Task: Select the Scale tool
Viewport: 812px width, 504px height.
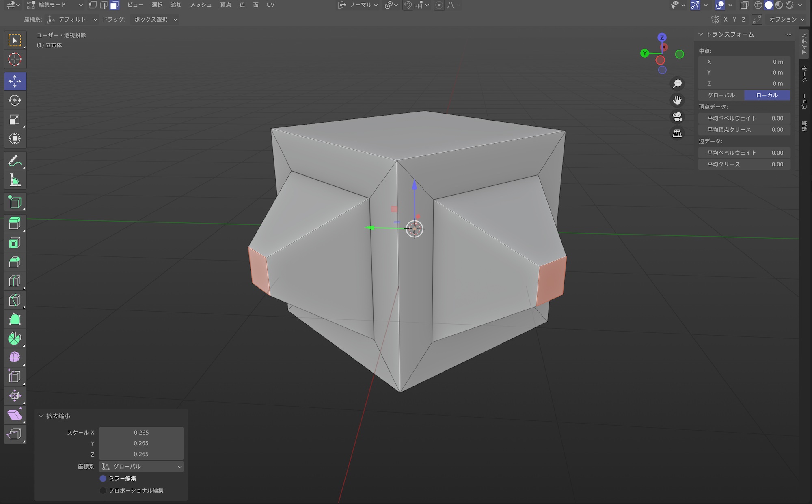Action: click(15, 120)
